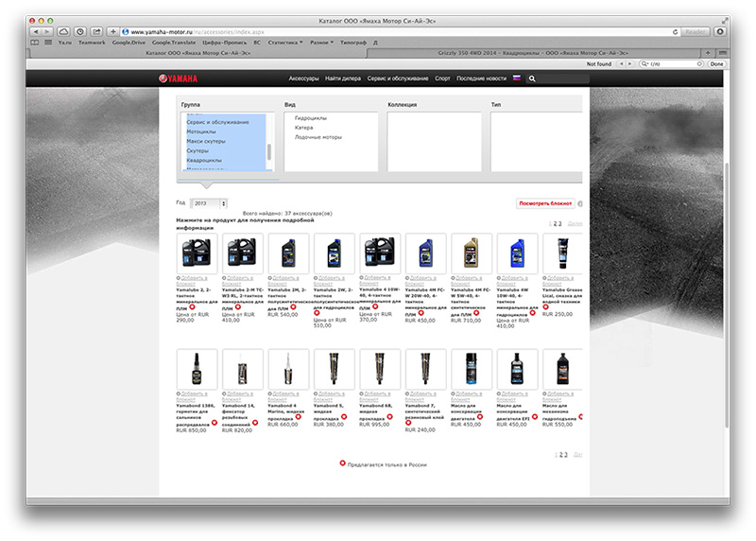
Task: Reload the page with the refresh icon
Action: [x=675, y=32]
